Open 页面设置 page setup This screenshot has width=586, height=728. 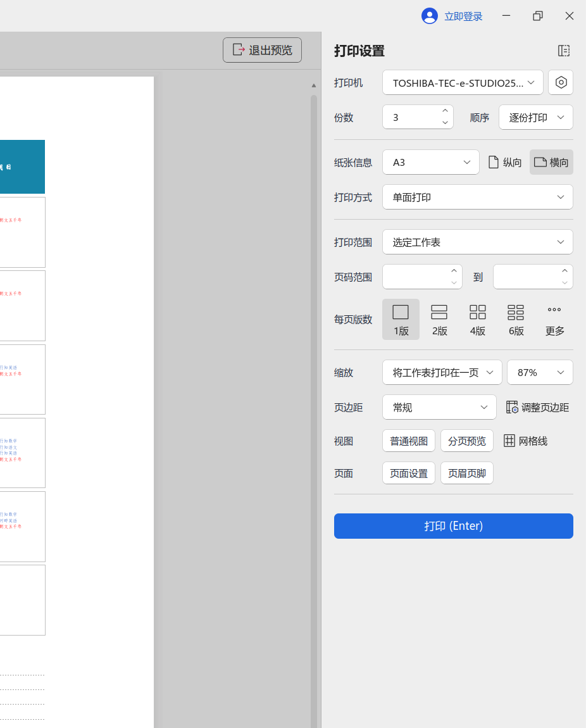[x=409, y=473]
